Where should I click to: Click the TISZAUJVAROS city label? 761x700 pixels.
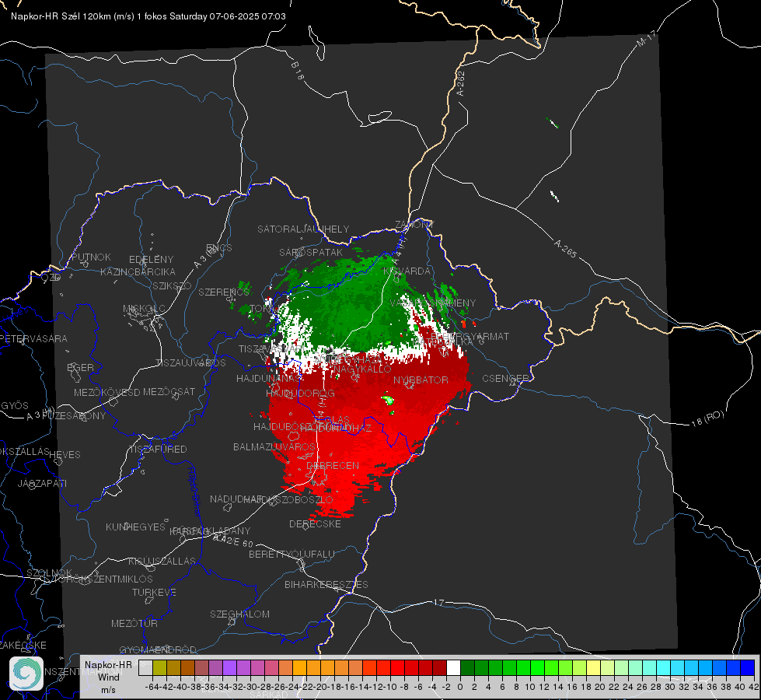point(190,363)
